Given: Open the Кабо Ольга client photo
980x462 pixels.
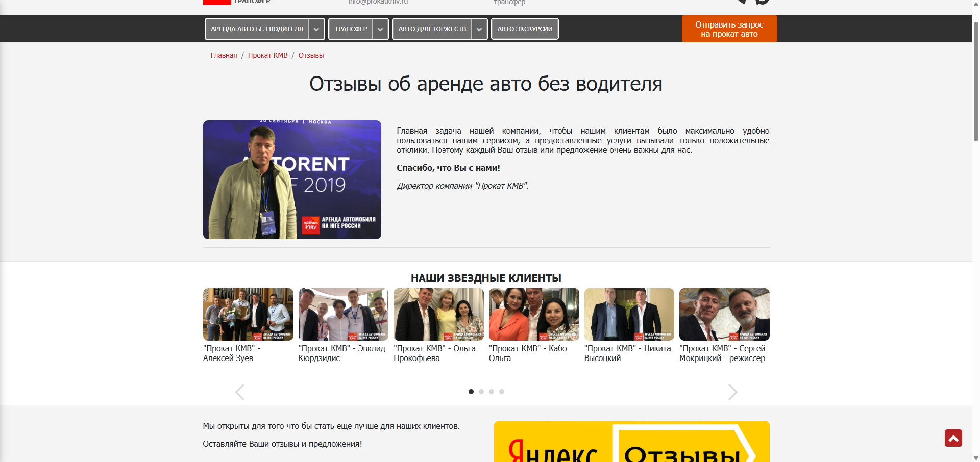Looking at the screenshot, I should pyautogui.click(x=534, y=314).
